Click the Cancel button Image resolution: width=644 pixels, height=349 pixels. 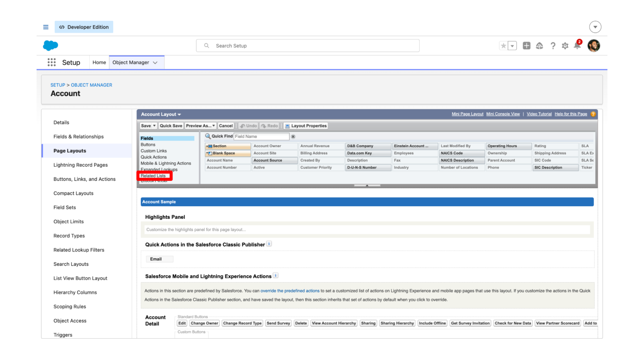226,126
